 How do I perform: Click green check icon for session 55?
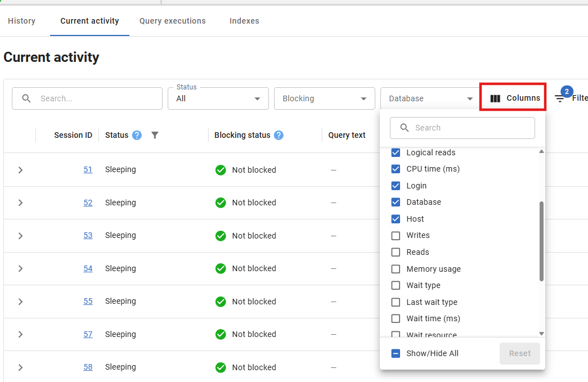click(221, 302)
